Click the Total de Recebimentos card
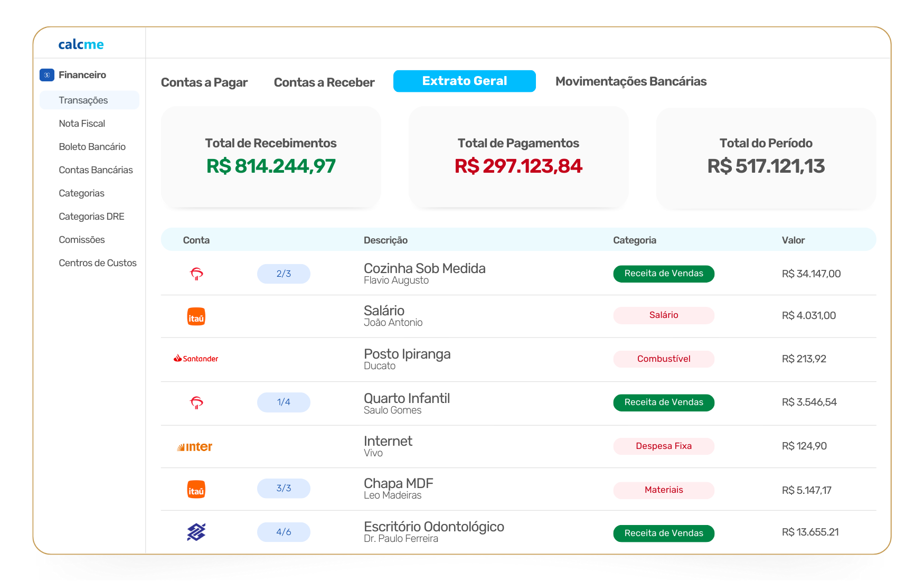 pos(271,157)
